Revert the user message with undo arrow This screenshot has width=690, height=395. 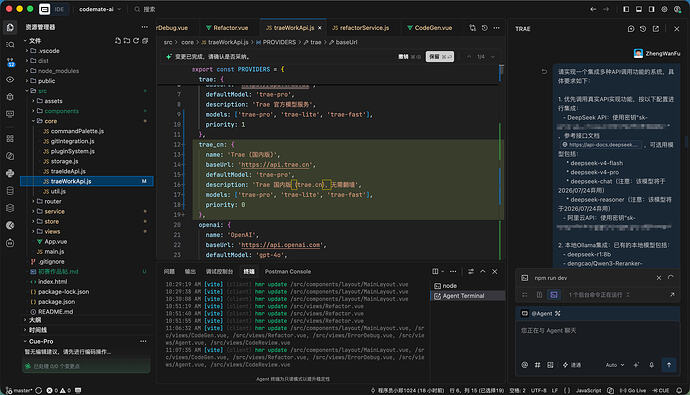click(x=544, y=72)
